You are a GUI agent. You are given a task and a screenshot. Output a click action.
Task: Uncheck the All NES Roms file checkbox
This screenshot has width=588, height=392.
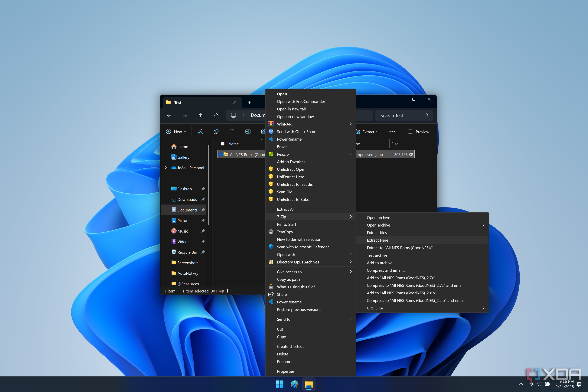[x=220, y=155]
